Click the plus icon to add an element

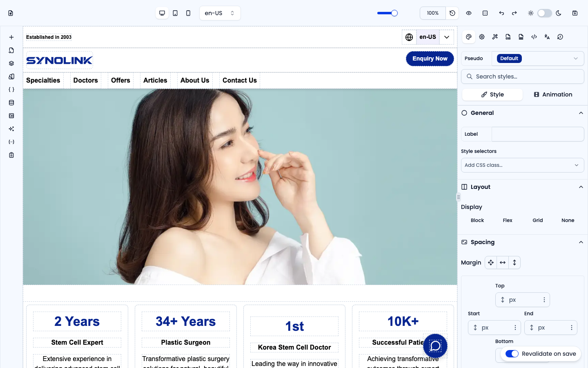pos(11,37)
